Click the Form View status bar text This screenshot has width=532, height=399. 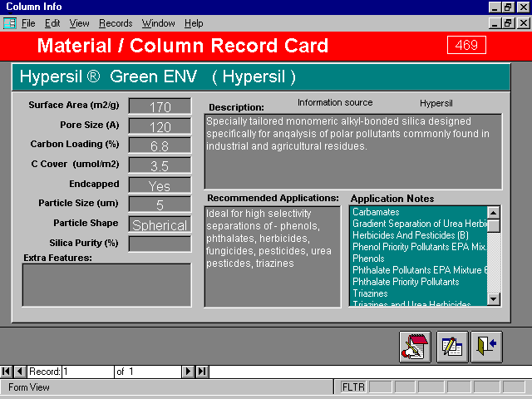[x=29, y=387]
